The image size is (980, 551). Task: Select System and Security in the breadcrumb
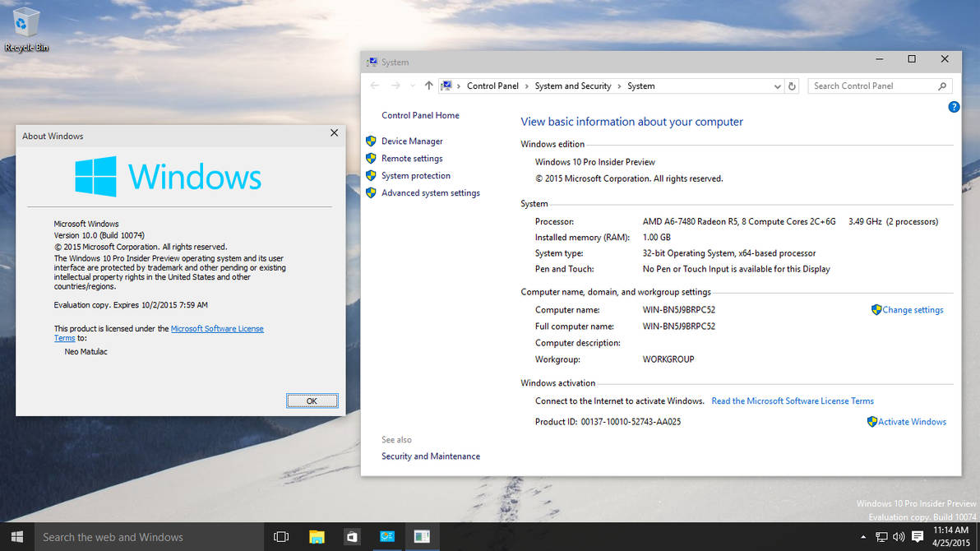(572, 86)
